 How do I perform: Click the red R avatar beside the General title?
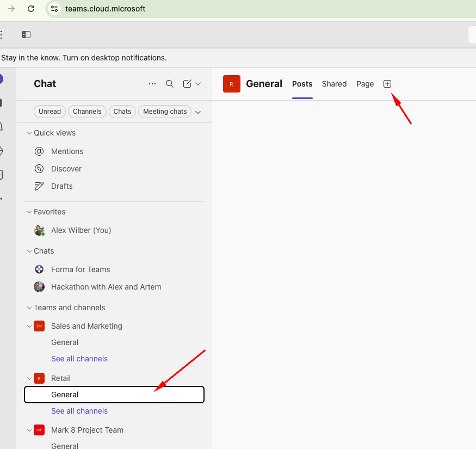point(232,84)
